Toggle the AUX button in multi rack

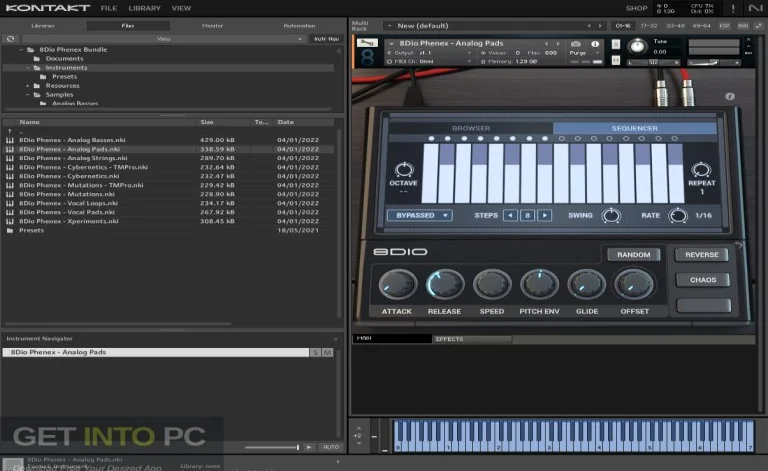coord(743,25)
